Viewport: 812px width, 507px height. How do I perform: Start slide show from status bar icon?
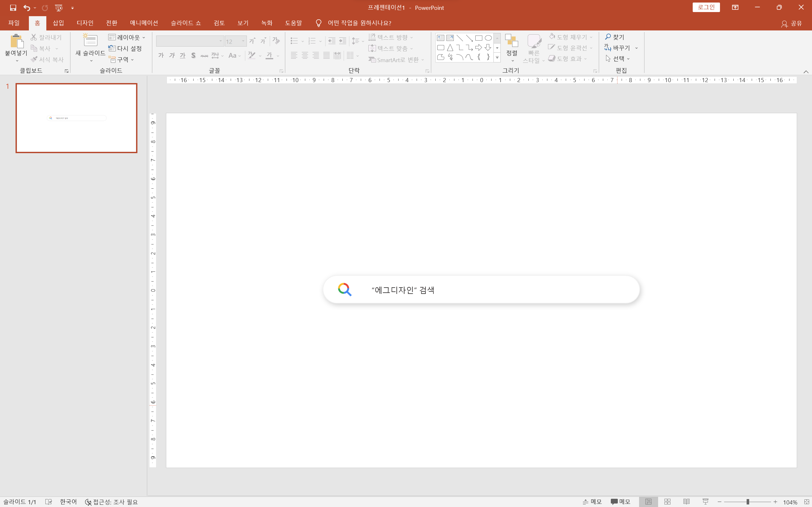pos(705,502)
